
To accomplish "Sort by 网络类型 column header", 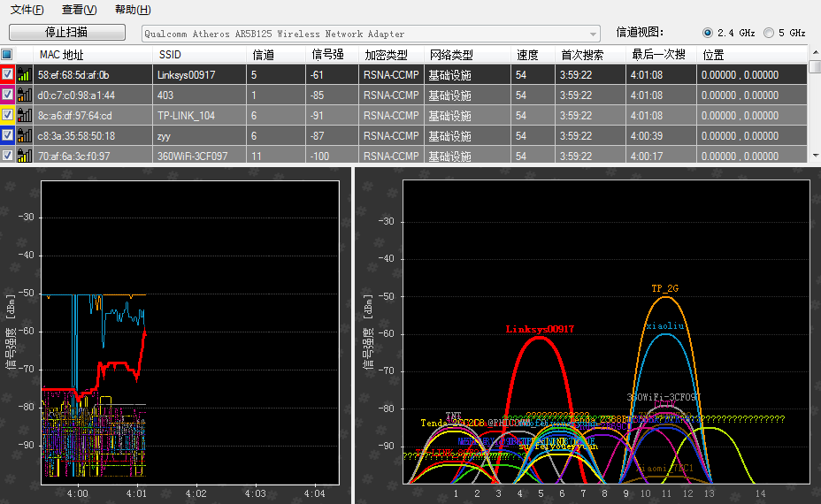I will pos(468,55).
